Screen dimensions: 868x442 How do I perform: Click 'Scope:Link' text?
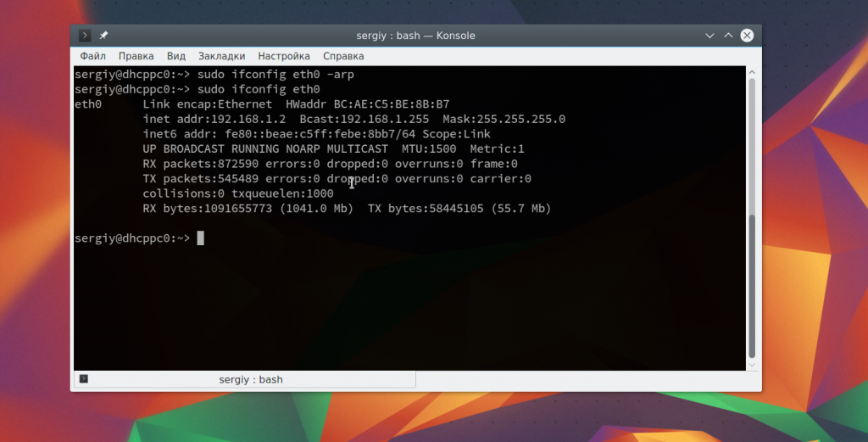(x=456, y=134)
